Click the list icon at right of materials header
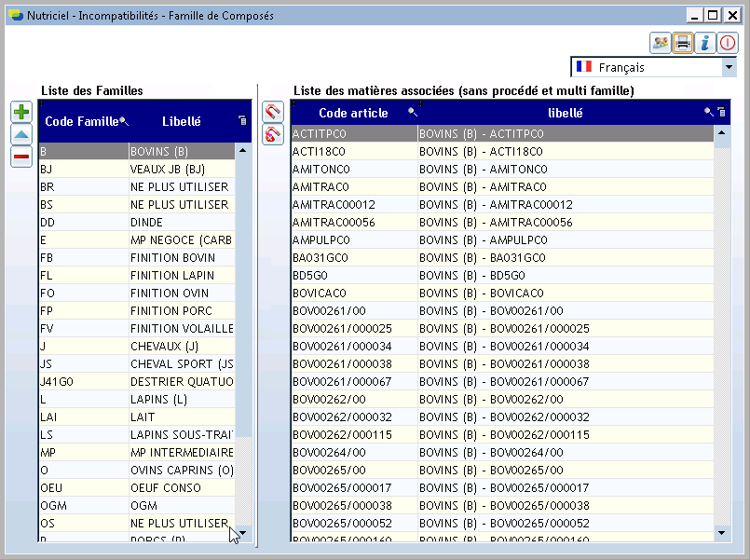The width and height of the screenshot is (750, 560). (x=722, y=112)
